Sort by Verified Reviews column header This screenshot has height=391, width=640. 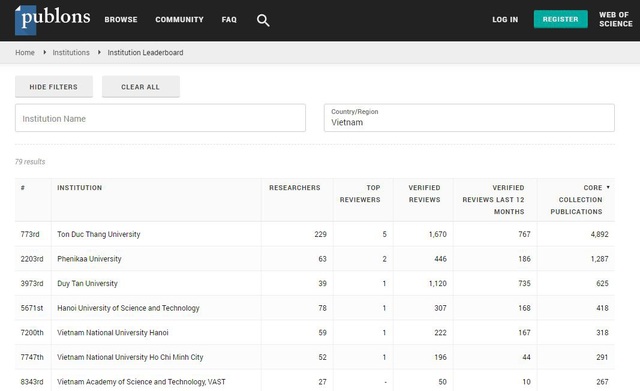424,193
